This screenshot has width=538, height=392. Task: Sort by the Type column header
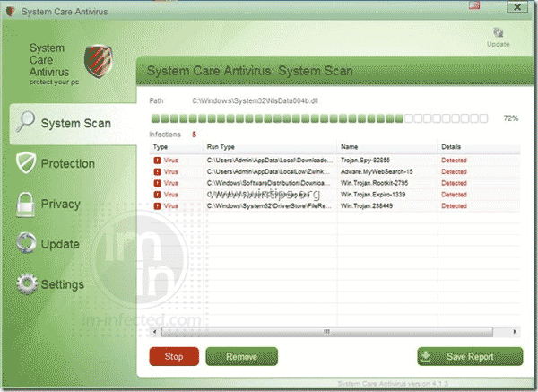(161, 147)
